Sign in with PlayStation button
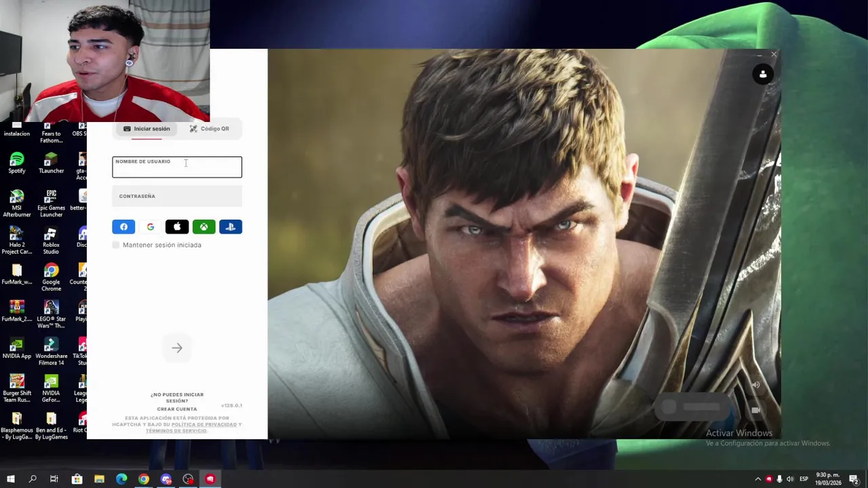 pyautogui.click(x=231, y=227)
